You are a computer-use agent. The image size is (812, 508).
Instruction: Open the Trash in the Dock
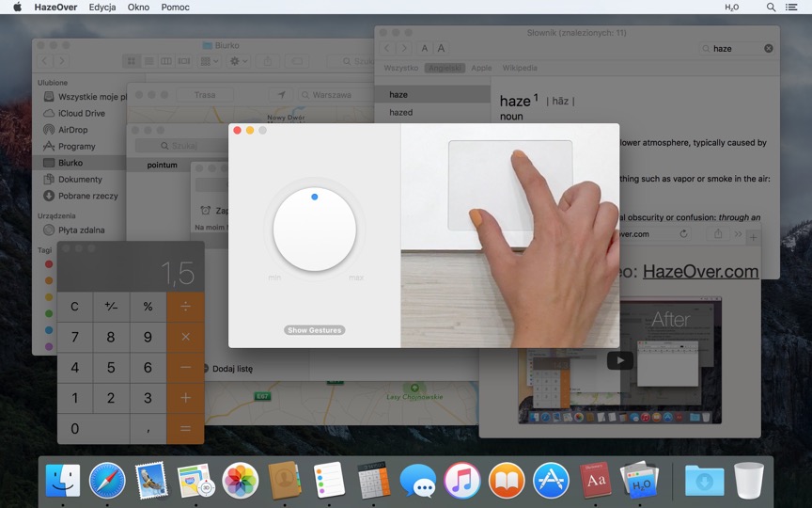point(748,481)
